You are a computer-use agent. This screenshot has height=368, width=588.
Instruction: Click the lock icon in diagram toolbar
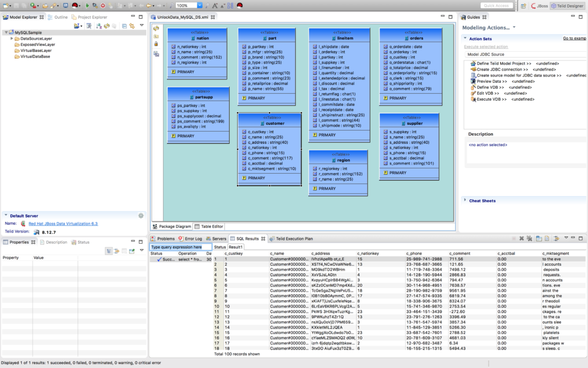pos(156,44)
